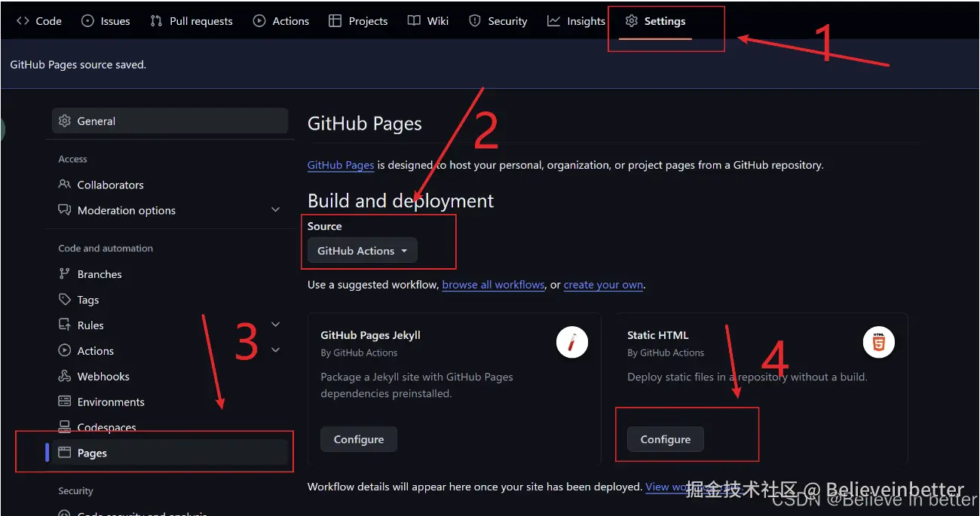Click the webhook icon beside Webhooks
Screen dimensions: 980x516
(x=65, y=377)
